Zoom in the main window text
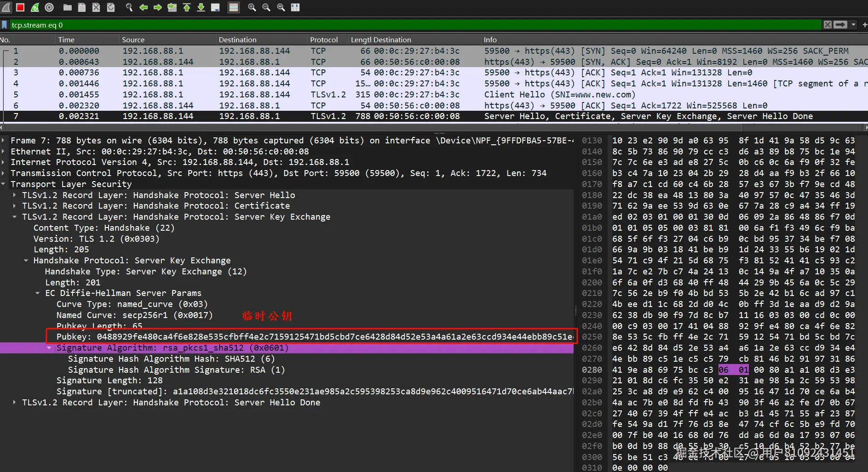 252,7
